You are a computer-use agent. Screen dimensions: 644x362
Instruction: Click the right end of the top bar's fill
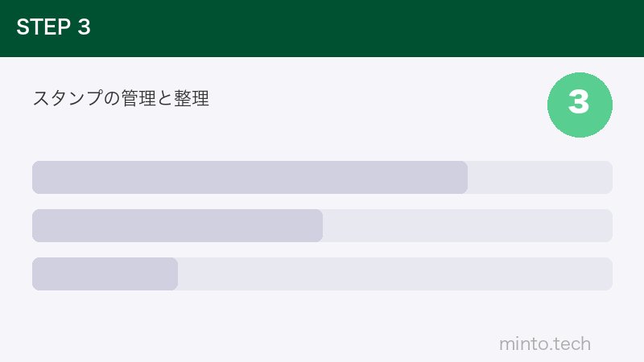coord(464,177)
